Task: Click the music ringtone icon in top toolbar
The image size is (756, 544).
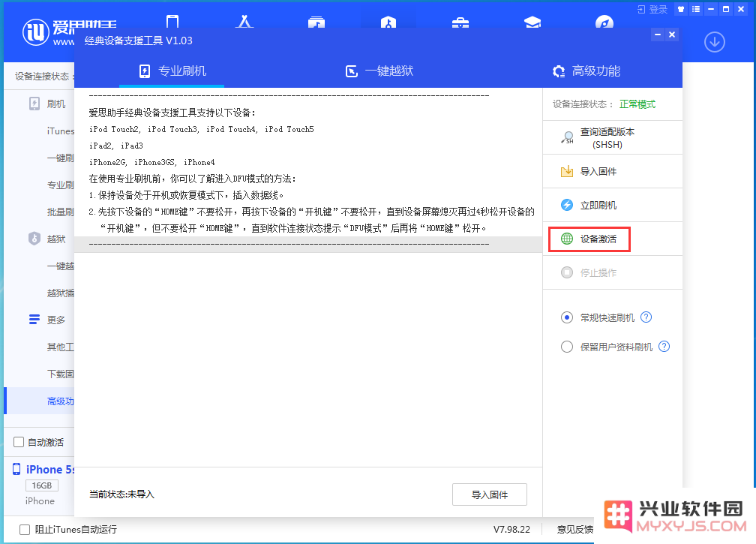Action: pos(316,23)
